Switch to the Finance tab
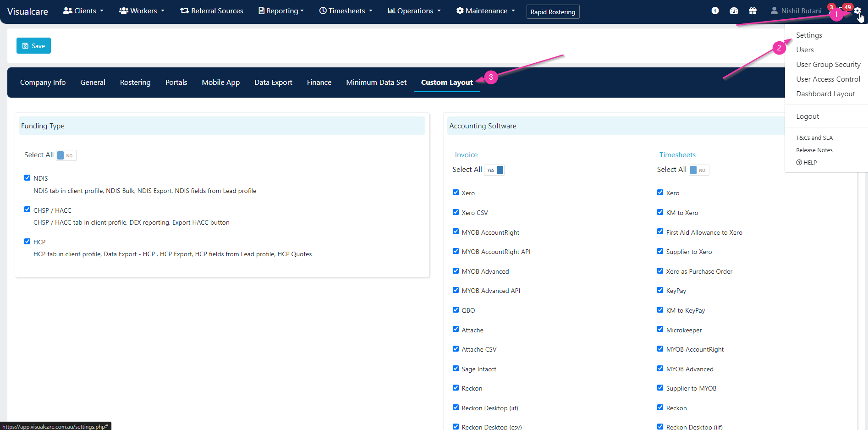Screen dimensions: 868x430 pyautogui.click(x=319, y=83)
